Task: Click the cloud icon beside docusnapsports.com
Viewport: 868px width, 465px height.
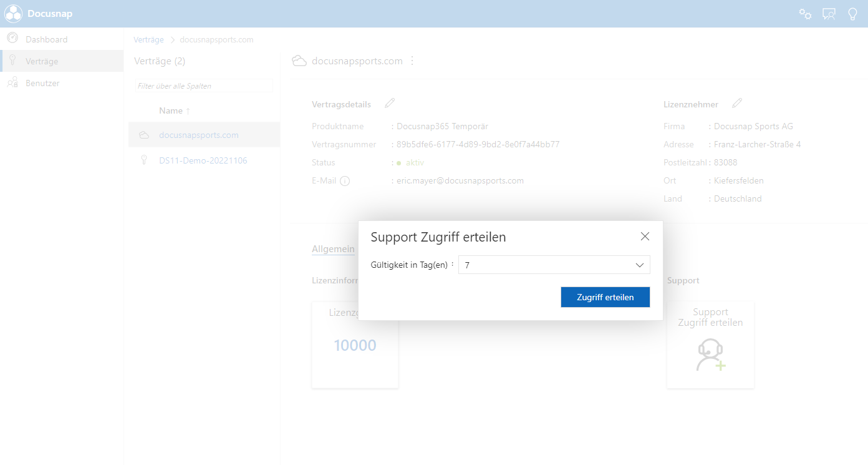Action: point(143,134)
